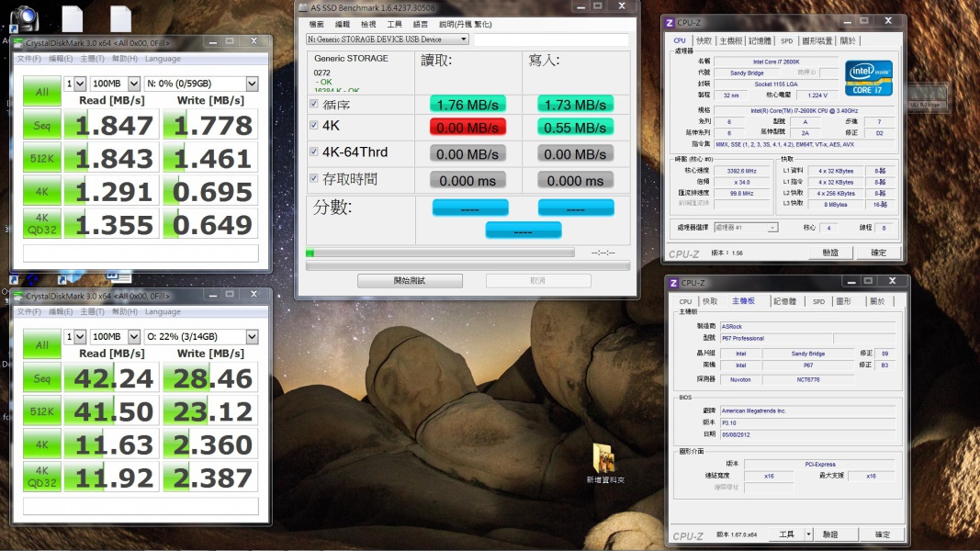The height and width of the screenshot is (551, 980).
Task: Click the comment field in O: drive CrystalDiskMark
Action: (x=141, y=506)
